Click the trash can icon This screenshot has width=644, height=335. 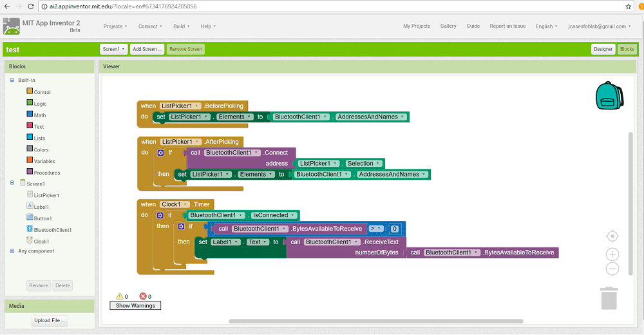tap(609, 298)
